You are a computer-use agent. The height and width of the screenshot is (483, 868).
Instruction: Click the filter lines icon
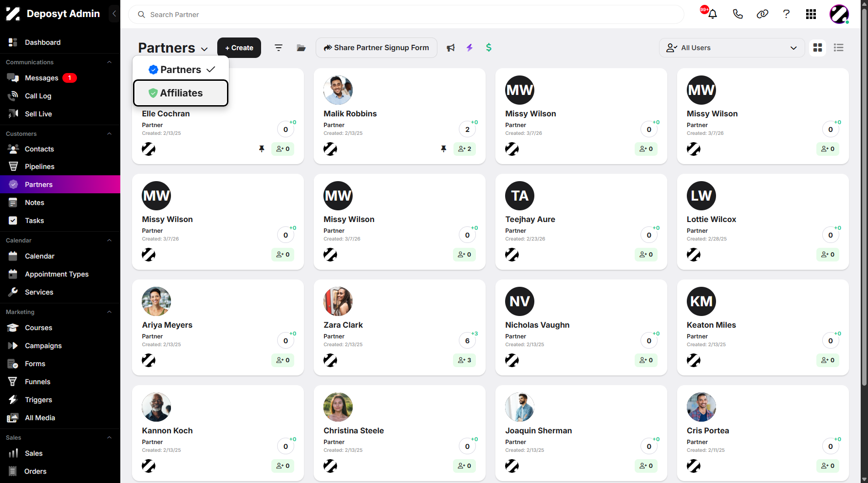click(x=279, y=48)
